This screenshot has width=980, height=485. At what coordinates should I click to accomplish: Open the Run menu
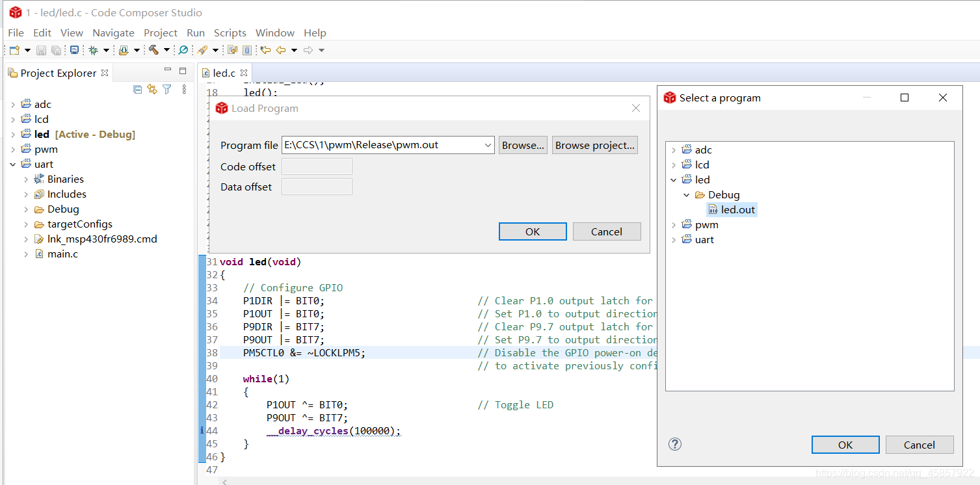[196, 33]
